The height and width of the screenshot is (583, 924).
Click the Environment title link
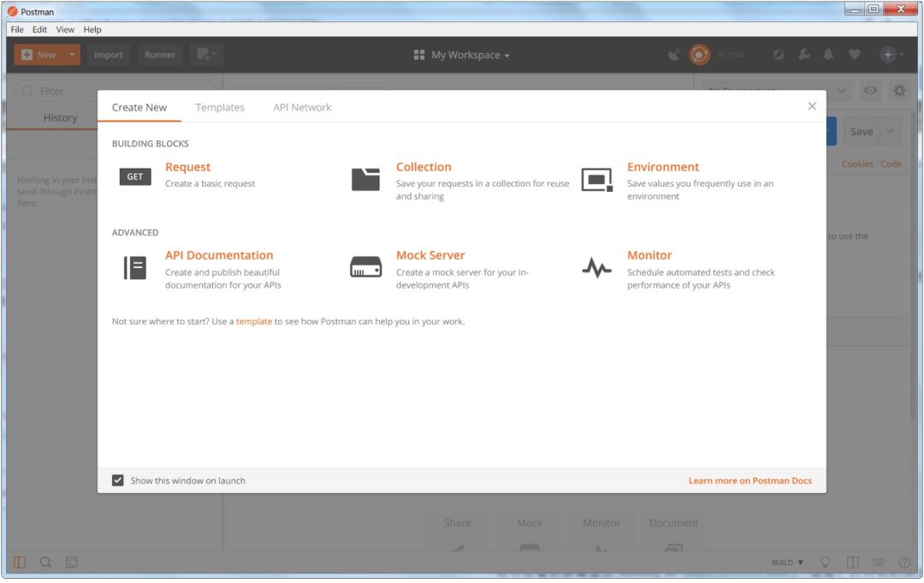point(663,167)
